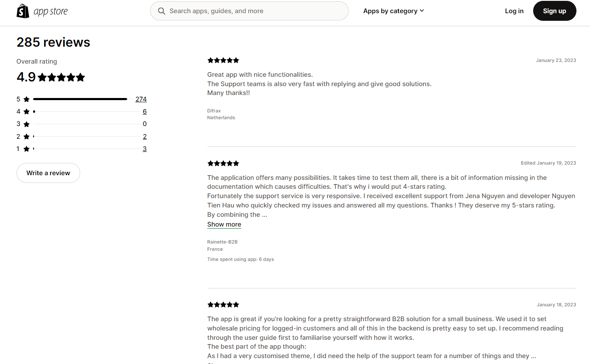View the 2 two-star reviews
This screenshot has width=590, height=364.
pyautogui.click(x=145, y=137)
